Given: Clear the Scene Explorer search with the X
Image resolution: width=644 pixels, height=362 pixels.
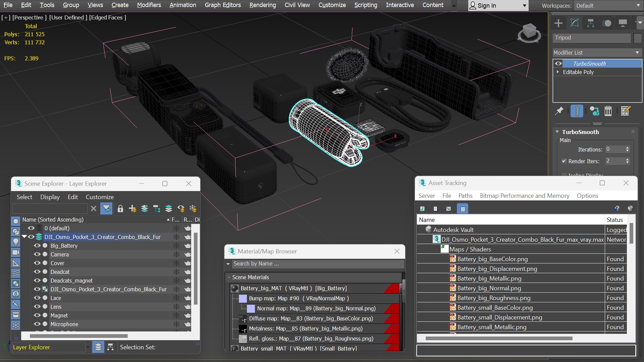Looking at the screenshot, I should point(94,209).
